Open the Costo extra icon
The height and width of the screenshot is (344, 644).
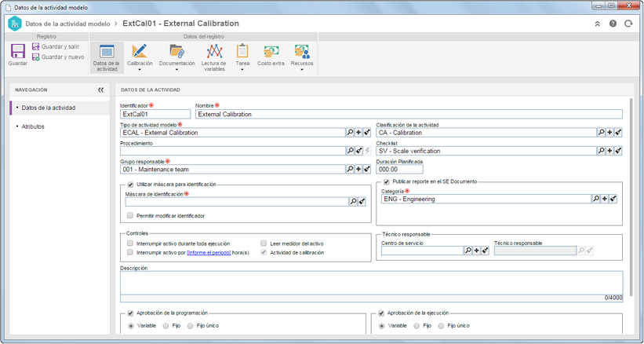point(271,51)
